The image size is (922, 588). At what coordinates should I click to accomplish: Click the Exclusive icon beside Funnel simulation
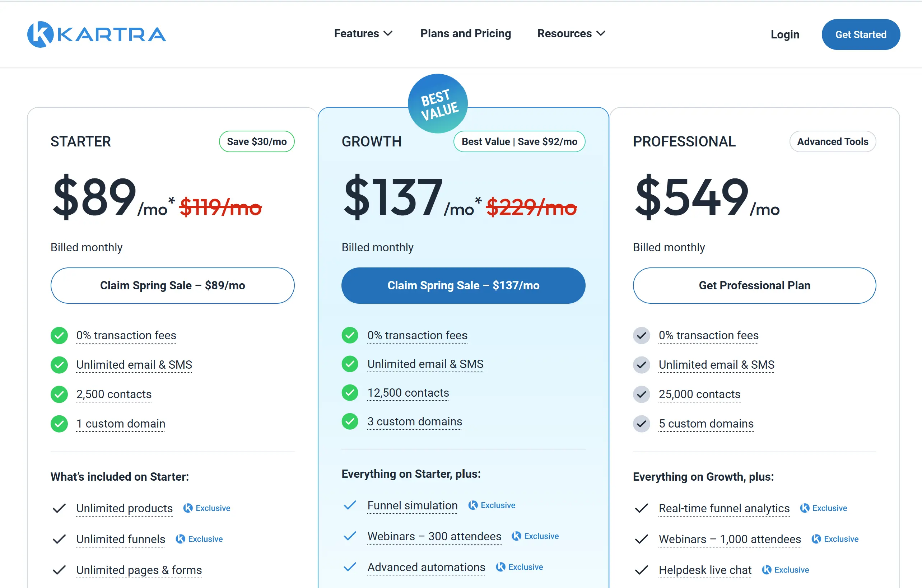click(x=472, y=505)
